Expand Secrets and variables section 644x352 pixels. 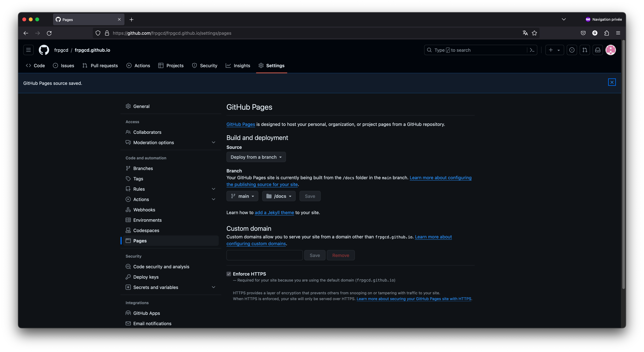[213, 287]
